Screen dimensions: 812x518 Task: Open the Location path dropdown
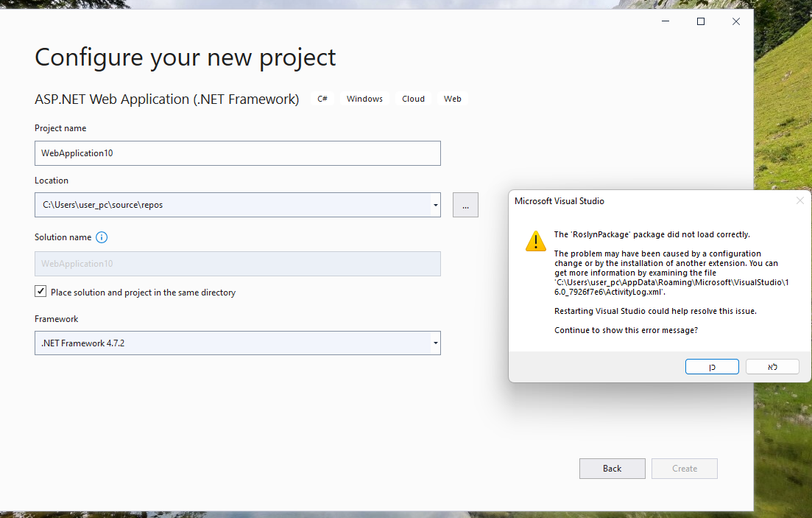pyautogui.click(x=436, y=205)
